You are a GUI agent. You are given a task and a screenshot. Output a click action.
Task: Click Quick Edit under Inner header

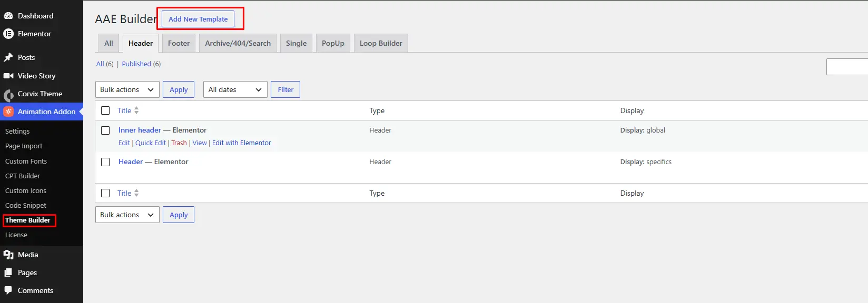coord(151,143)
